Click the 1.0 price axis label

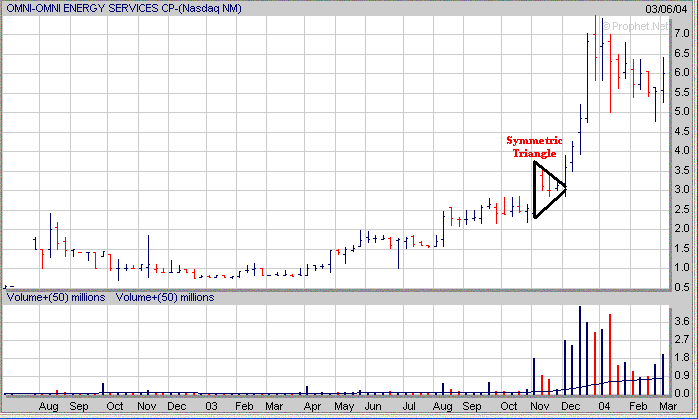[682, 268]
